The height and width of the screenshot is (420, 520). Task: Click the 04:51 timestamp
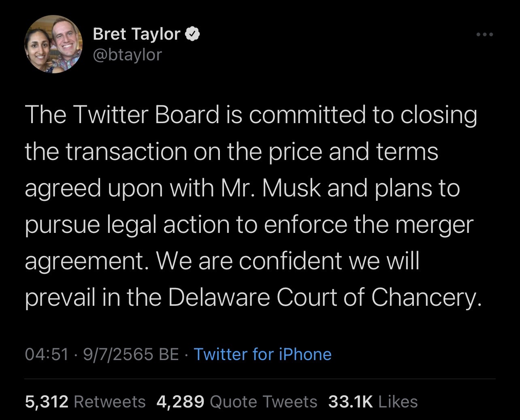(47, 354)
